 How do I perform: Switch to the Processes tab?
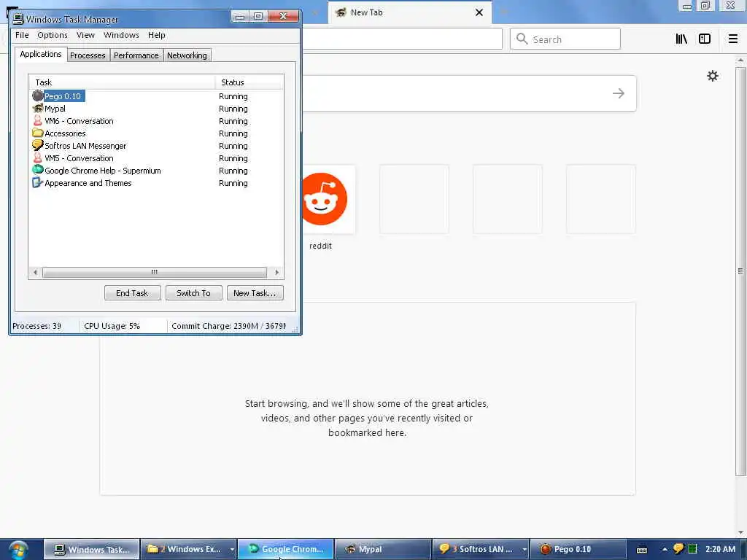point(88,55)
